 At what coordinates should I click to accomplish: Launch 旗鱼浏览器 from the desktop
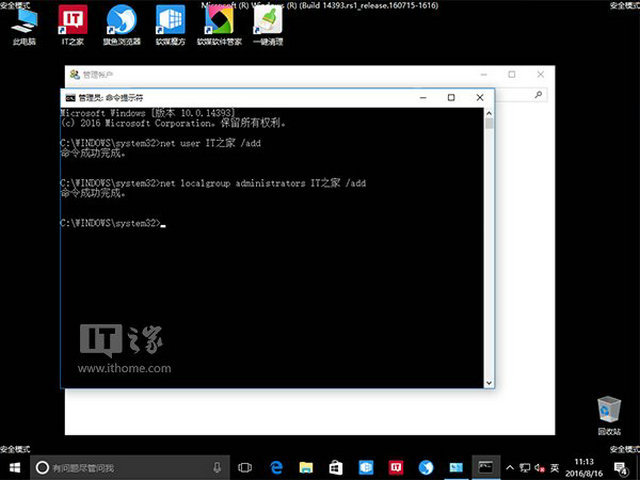[x=122, y=25]
